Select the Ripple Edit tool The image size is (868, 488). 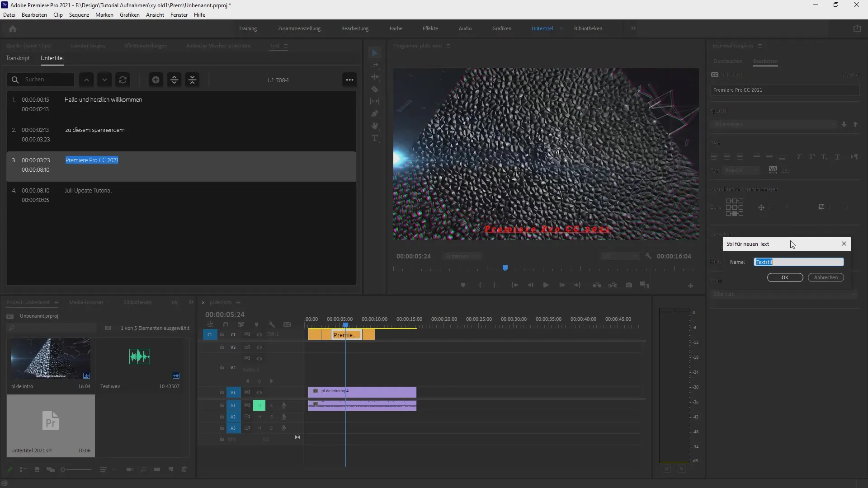(x=375, y=77)
